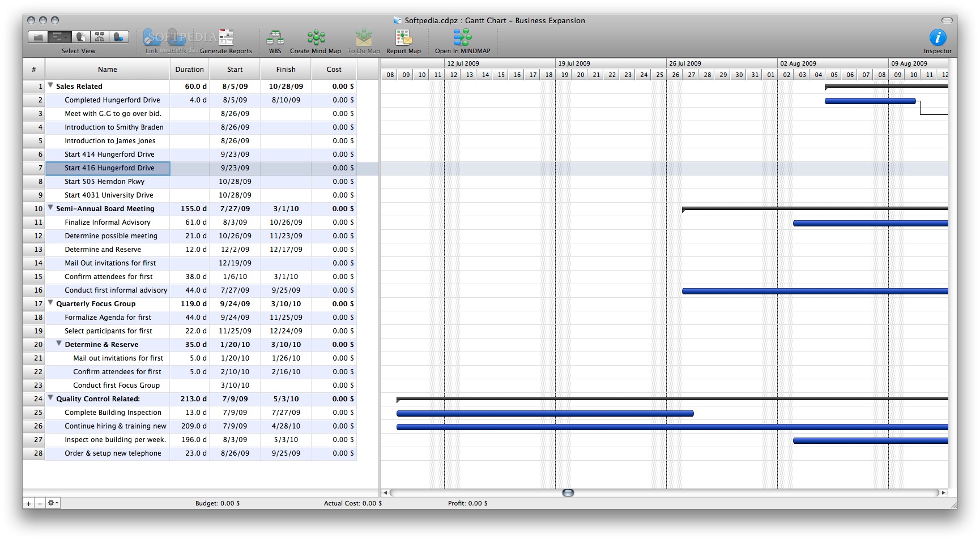The image size is (980, 540).
Task: Switch to the first project view button
Action: click(x=38, y=37)
